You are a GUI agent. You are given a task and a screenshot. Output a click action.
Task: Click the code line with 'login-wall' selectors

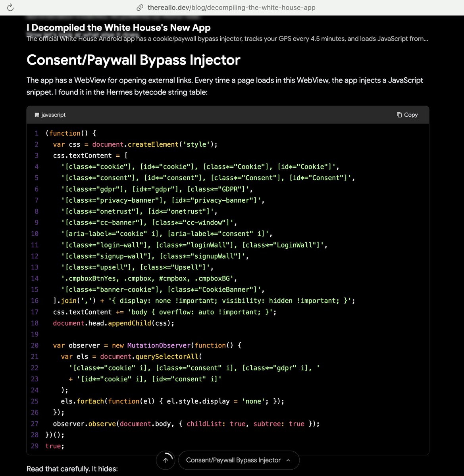194,245
